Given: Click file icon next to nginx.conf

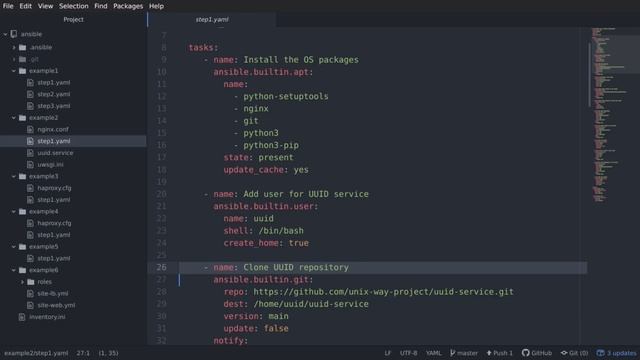Looking at the screenshot, I should 30,129.
